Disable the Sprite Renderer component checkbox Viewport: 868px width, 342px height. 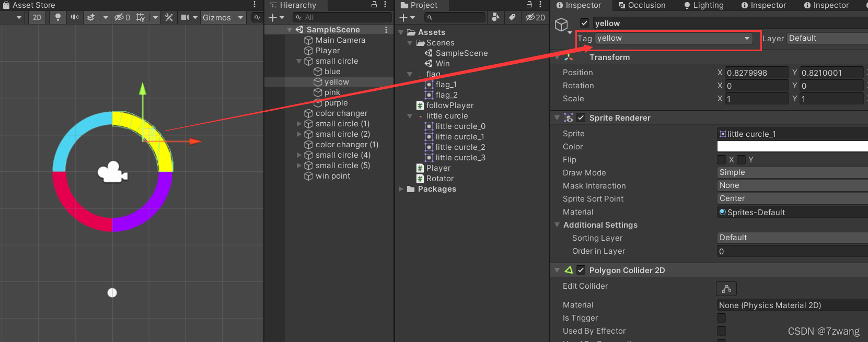pos(581,118)
